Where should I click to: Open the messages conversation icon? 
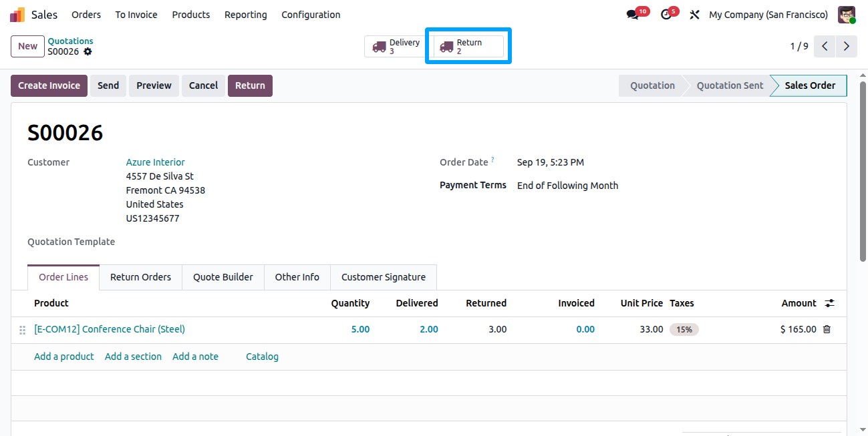[x=632, y=15]
